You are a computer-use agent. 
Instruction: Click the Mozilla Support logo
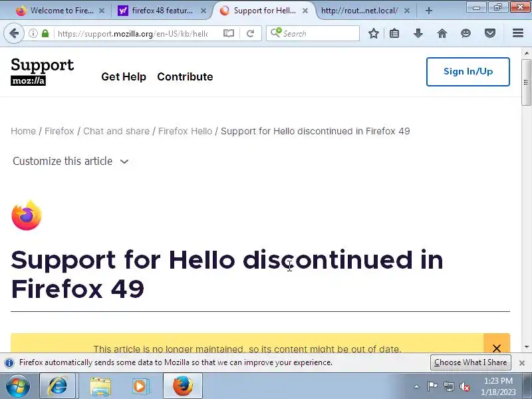tap(42, 72)
